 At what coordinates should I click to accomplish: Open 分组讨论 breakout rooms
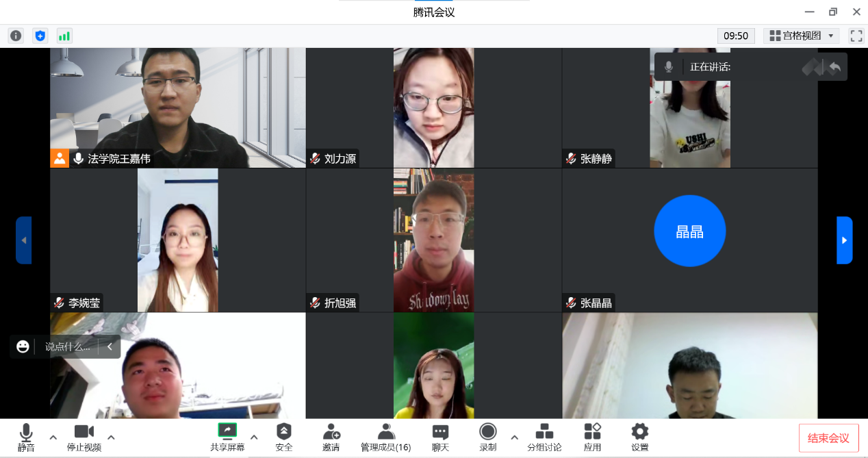[x=544, y=437]
